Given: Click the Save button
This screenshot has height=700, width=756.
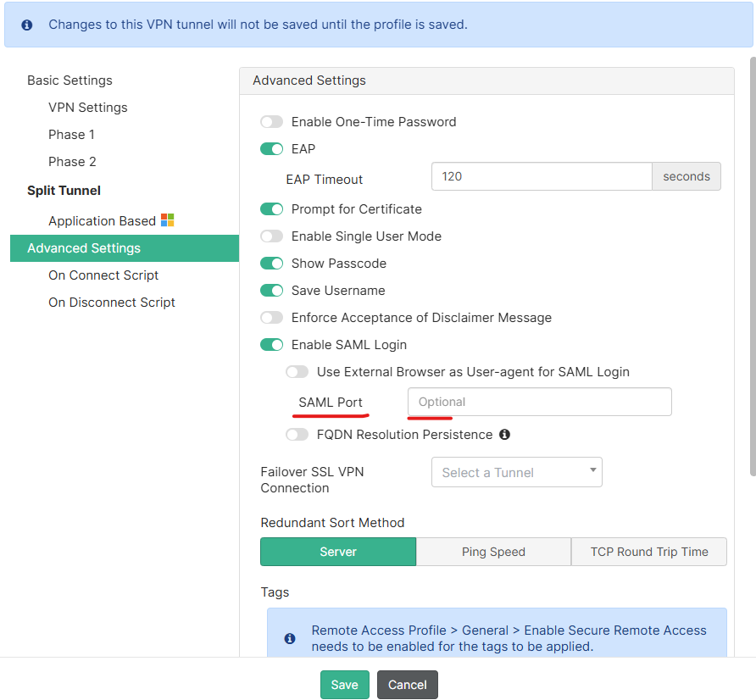Looking at the screenshot, I should pos(344,685).
